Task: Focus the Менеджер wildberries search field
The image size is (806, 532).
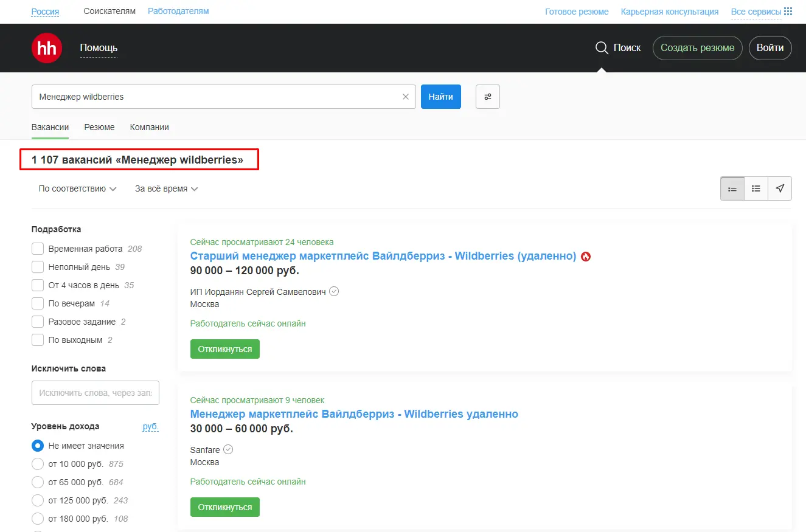Action: 224,97
